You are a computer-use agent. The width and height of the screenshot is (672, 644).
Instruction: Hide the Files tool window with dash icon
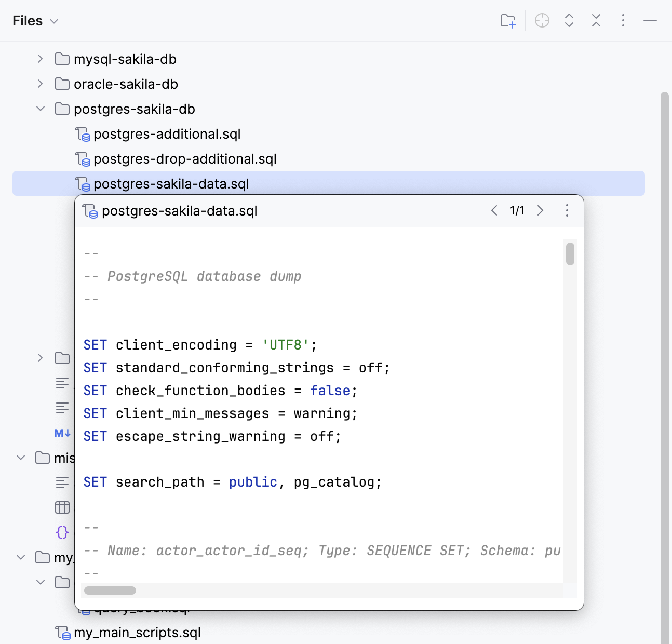click(650, 20)
